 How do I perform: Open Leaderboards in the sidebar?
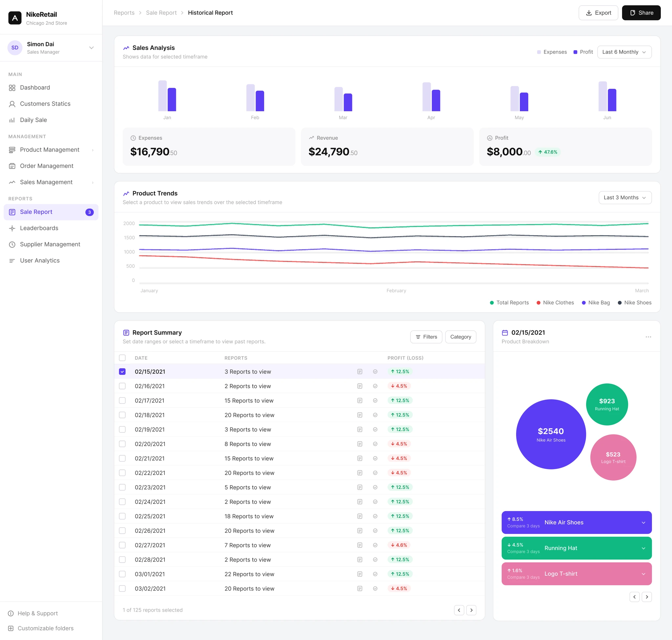click(x=39, y=228)
